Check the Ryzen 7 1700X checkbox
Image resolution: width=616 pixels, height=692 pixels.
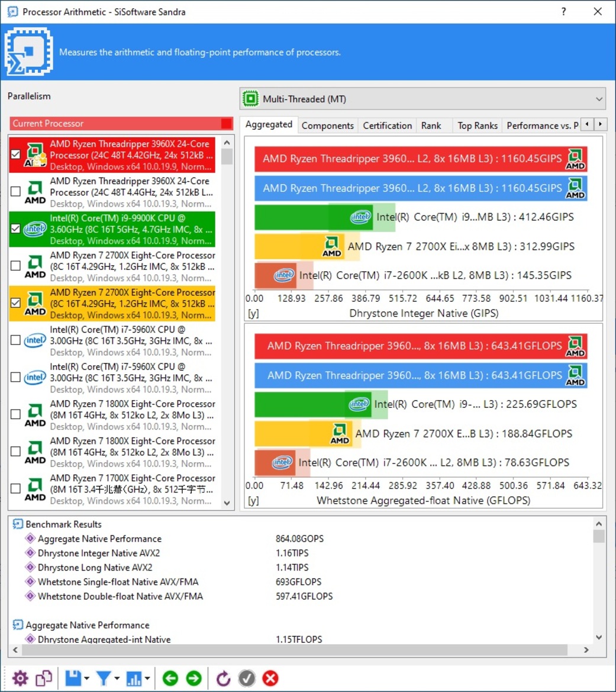tap(15, 488)
